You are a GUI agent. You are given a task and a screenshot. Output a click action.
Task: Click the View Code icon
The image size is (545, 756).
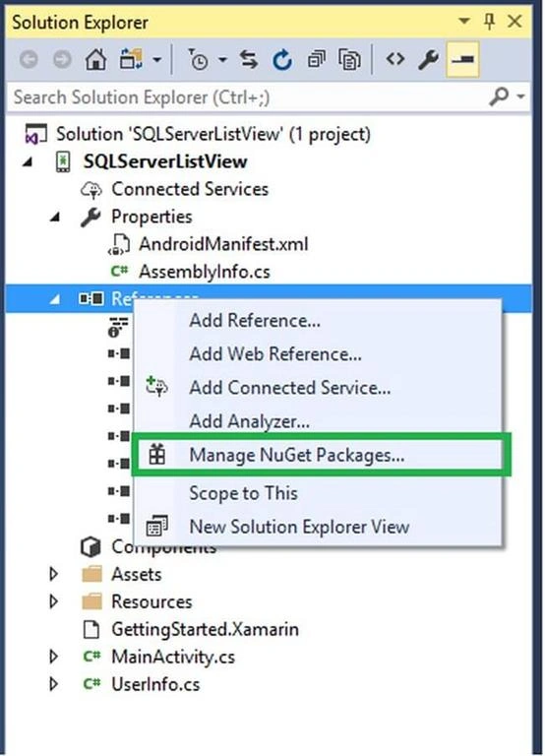pyautogui.click(x=395, y=59)
